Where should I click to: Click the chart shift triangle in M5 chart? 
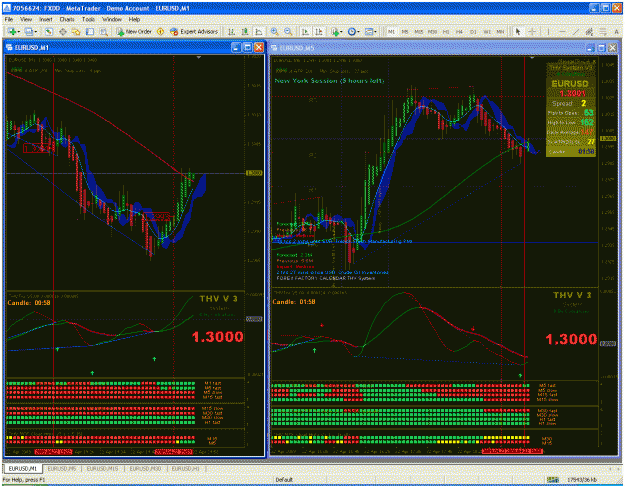(532, 58)
